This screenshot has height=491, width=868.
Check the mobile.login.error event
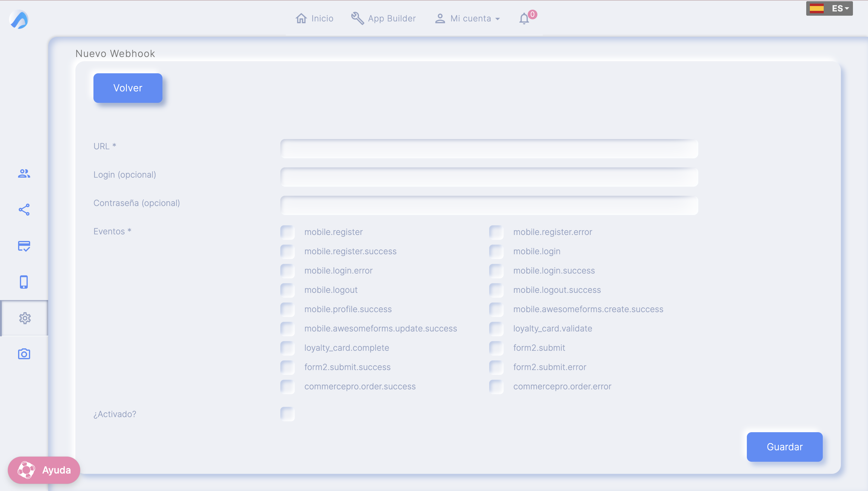288,271
